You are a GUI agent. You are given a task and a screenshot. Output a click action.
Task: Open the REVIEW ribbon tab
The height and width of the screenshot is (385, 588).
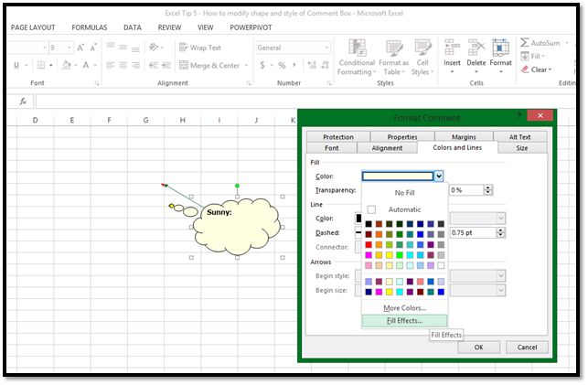(169, 27)
